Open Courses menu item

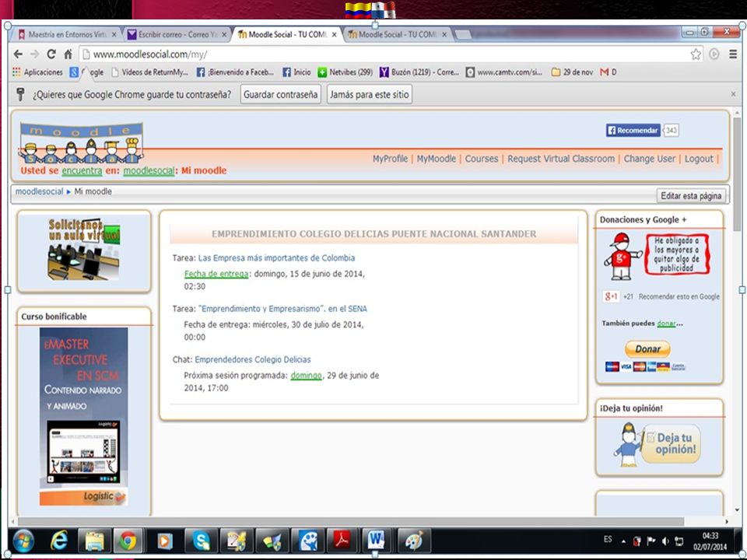482,159
